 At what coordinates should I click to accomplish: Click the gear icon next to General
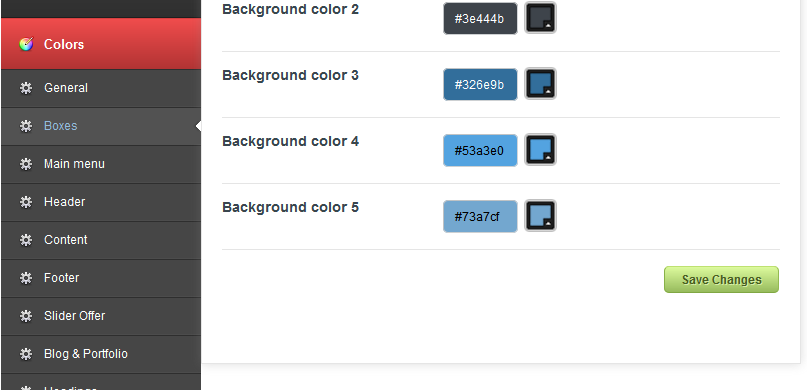(x=26, y=88)
